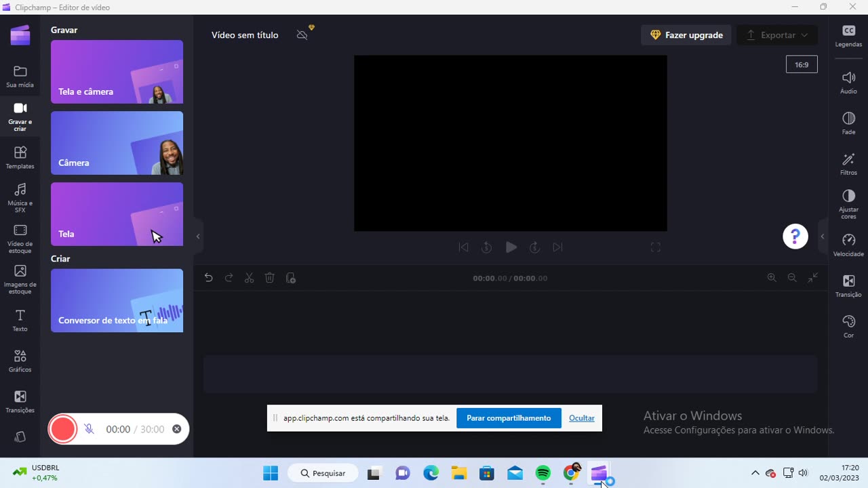Choose the Tela screen recording card
This screenshot has height=488, width=868.
point(117,214)
